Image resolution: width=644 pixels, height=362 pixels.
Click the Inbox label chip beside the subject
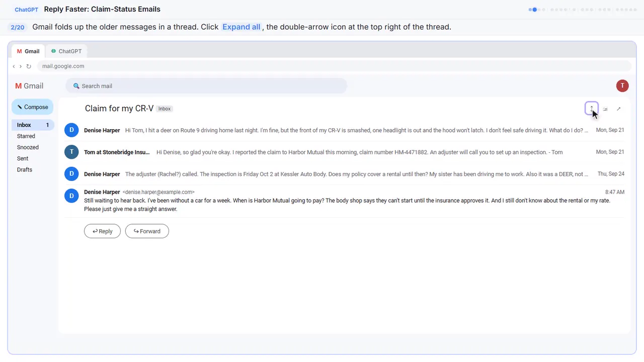click(x=165, y=109)
